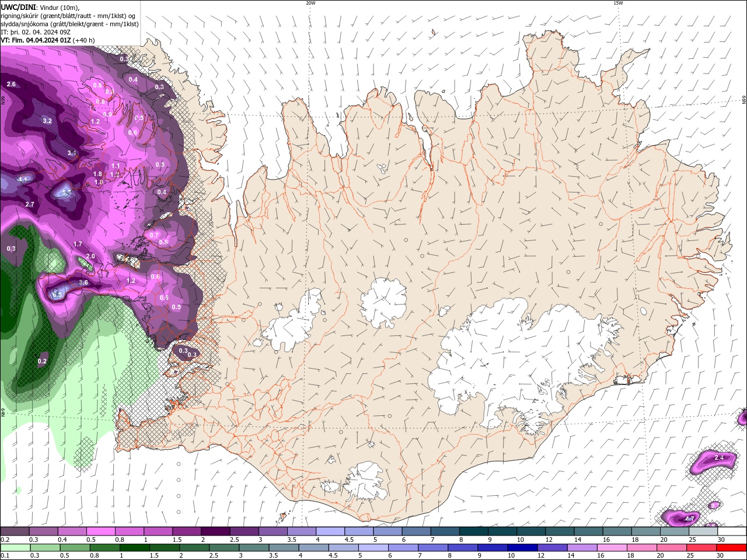Click the 15W longitude label
The height and width of the screenshot is (560, 747).
click(618, 3)
